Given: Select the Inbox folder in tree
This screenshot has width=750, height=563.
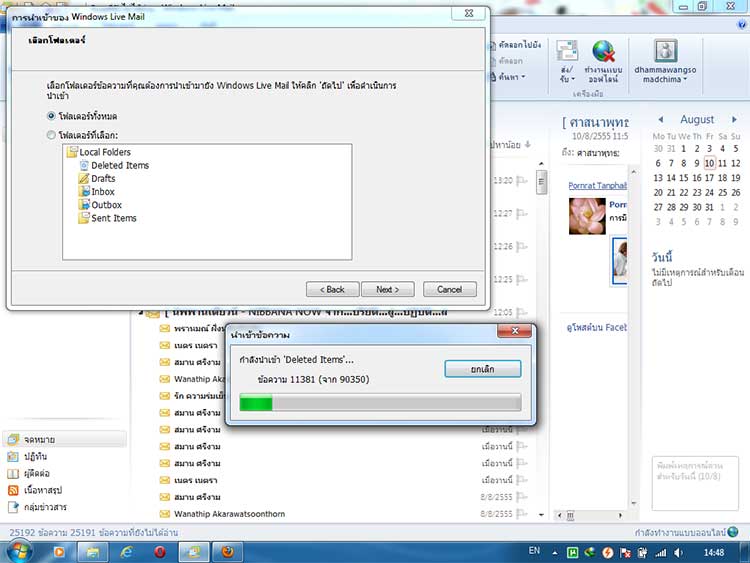Looking at the screenshot, I should pos(103,191).
